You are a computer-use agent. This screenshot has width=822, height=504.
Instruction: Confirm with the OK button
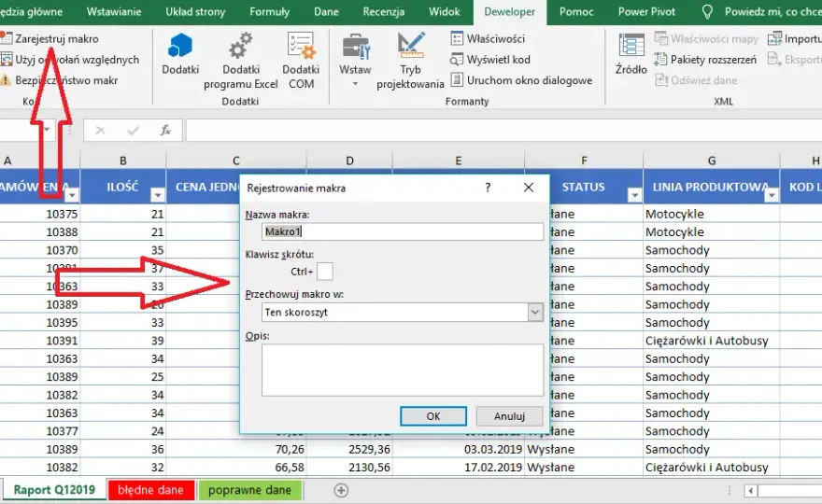pyautogui.click(x=433, y=416)
